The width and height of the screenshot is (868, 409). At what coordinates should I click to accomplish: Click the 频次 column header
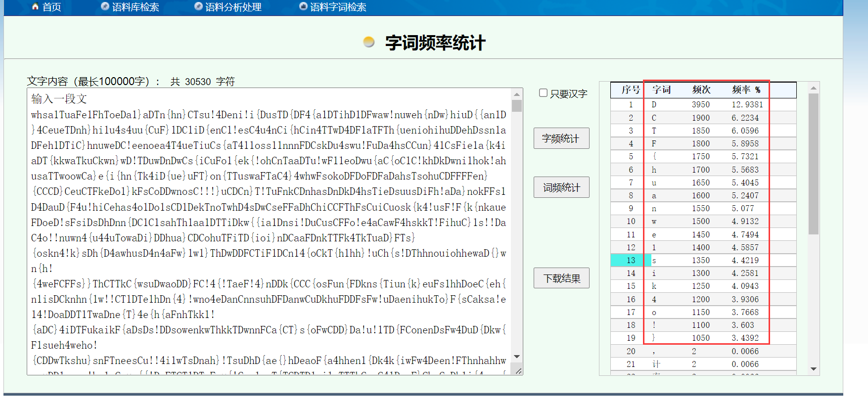coord(701,90)
